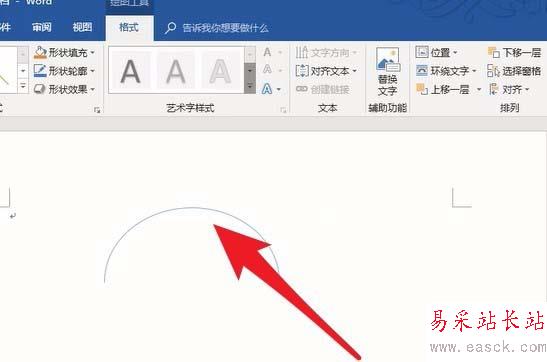
Task: Click the 下移一层 send backward button
Action: point(514,53)
